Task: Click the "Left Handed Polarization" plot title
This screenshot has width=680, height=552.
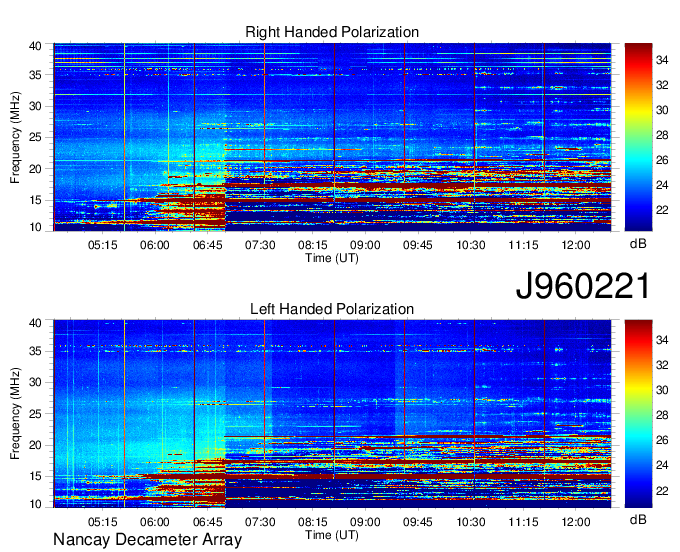Action: pos(332,309)
